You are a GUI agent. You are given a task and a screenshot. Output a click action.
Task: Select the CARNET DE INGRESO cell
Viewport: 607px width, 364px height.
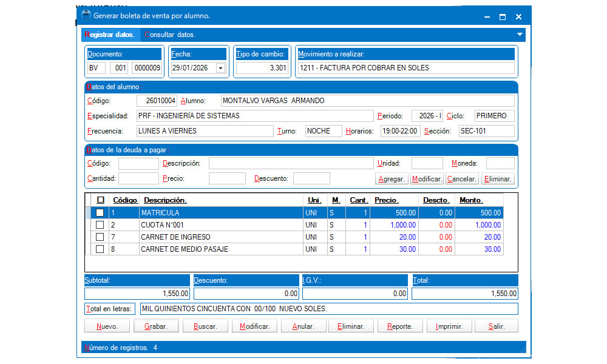tap(221, 237)
